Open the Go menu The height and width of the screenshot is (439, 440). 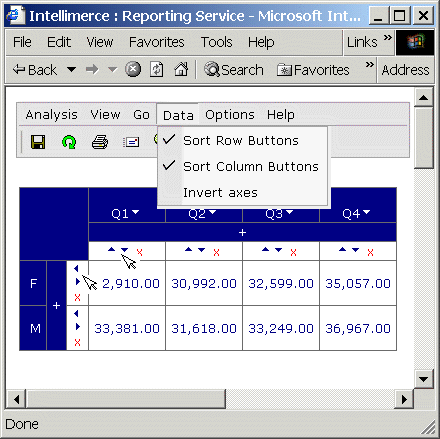click(x=141, y=115)
